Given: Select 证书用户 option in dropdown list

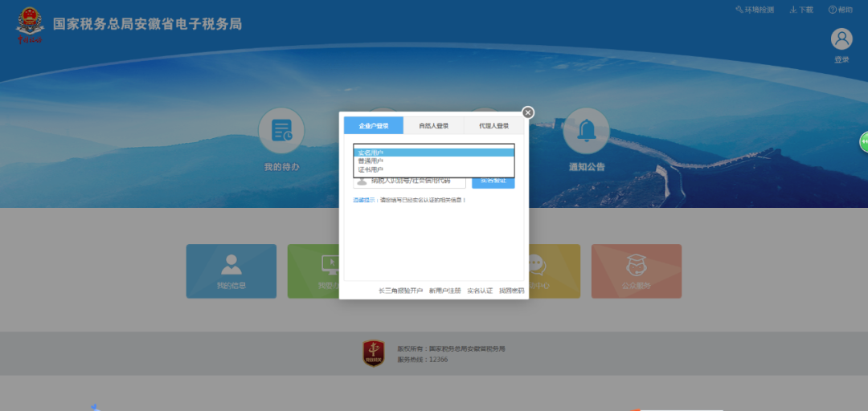Looking at the screenshot, I should (x=434, y=169).
